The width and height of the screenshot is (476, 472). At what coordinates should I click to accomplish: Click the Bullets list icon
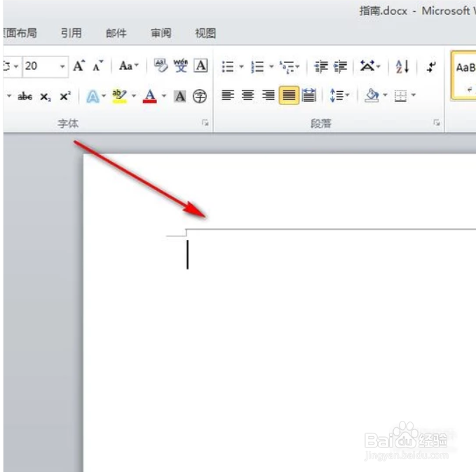(228, 67)
